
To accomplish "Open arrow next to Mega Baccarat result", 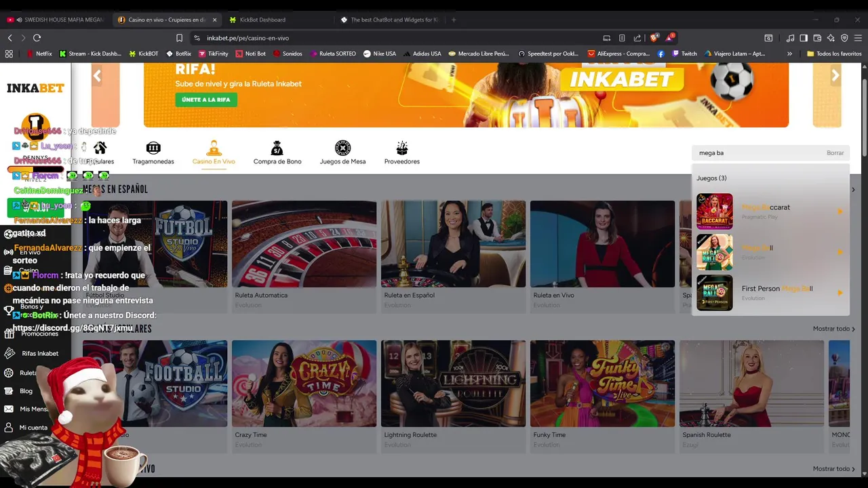I will click(840, 211).
